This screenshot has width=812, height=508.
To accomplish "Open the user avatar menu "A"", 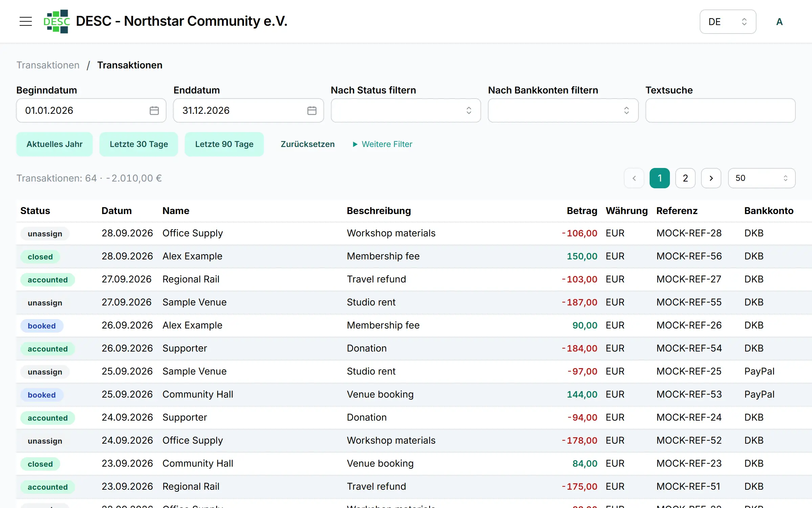I will coord(779,22).
